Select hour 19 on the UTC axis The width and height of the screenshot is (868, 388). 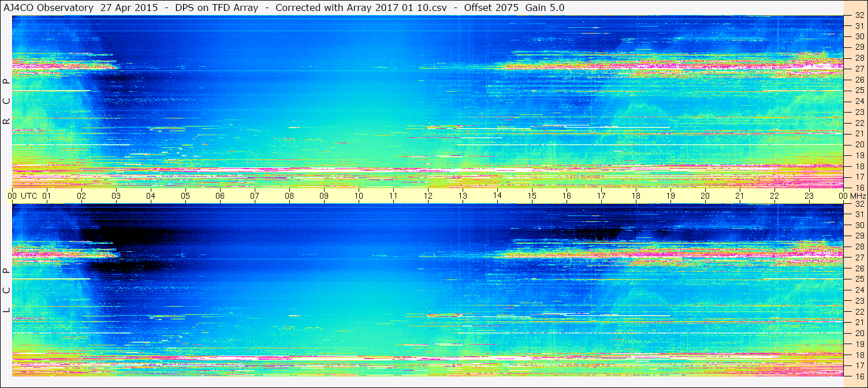tap(670, 196)
